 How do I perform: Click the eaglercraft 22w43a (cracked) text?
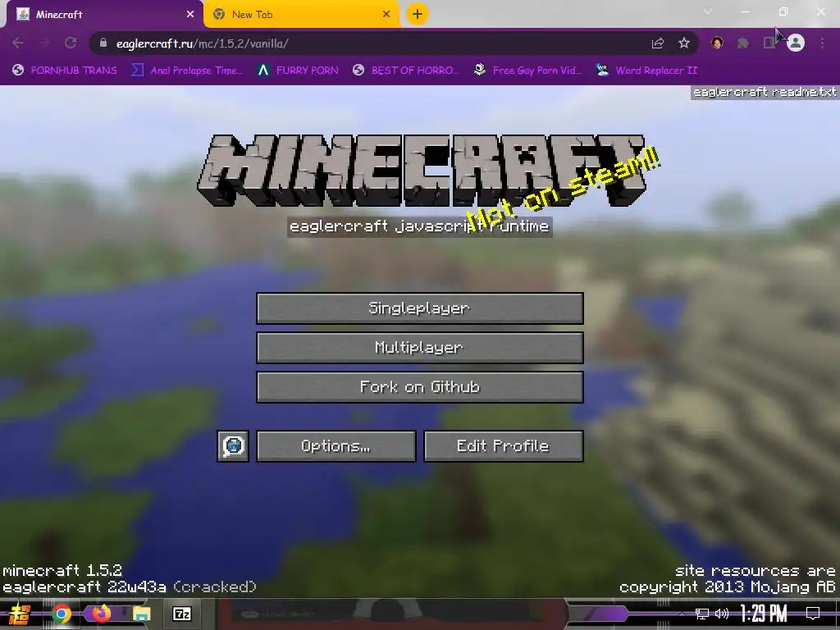click(130, 587)
